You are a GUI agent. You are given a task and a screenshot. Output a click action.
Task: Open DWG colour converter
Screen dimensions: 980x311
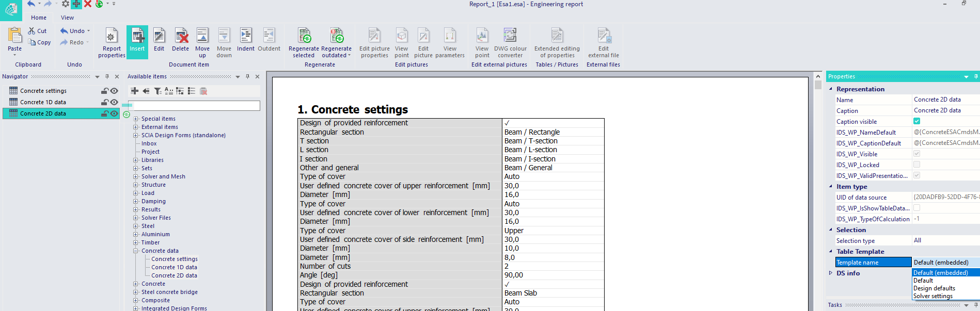click(510, 43)
